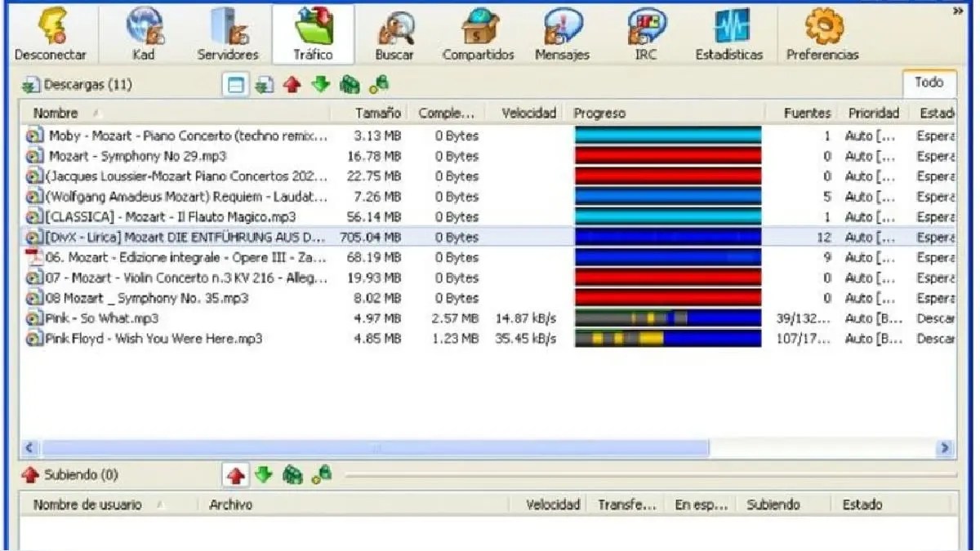980x551 pixels.
Task: Click the 2.57 MB completed value
Action: [455, 318]
